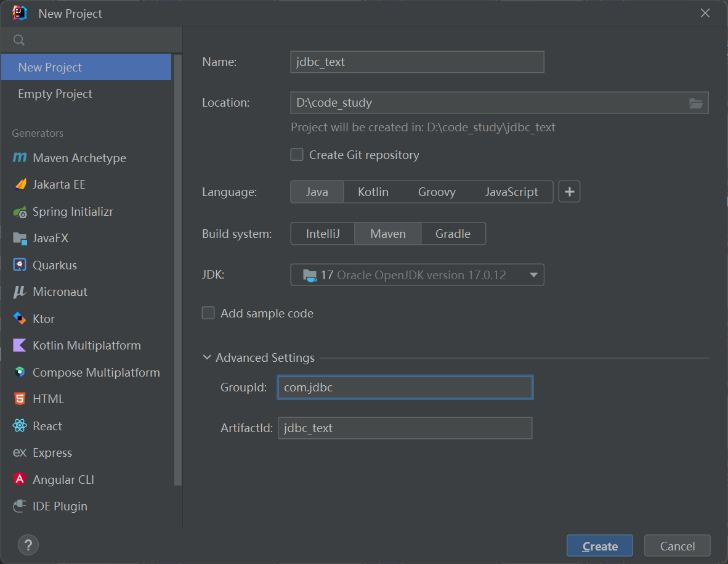Click the React atom icon
Screen dimensions: 728x564
[x=20, y=425]
